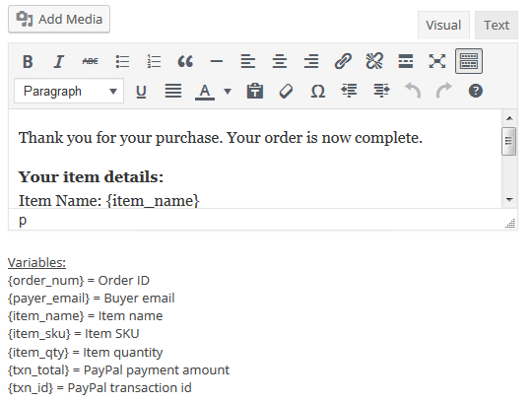Remove link with unlink icon

point(374,62)
